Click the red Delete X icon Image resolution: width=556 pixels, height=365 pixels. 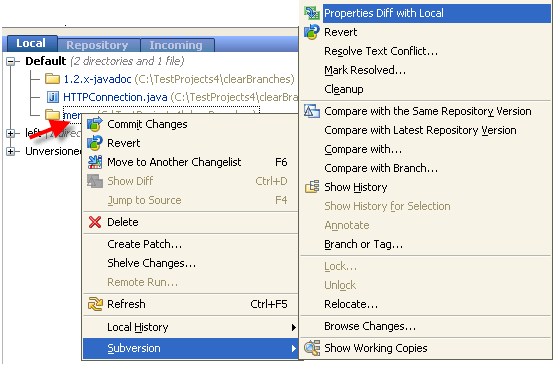point(95,222)
